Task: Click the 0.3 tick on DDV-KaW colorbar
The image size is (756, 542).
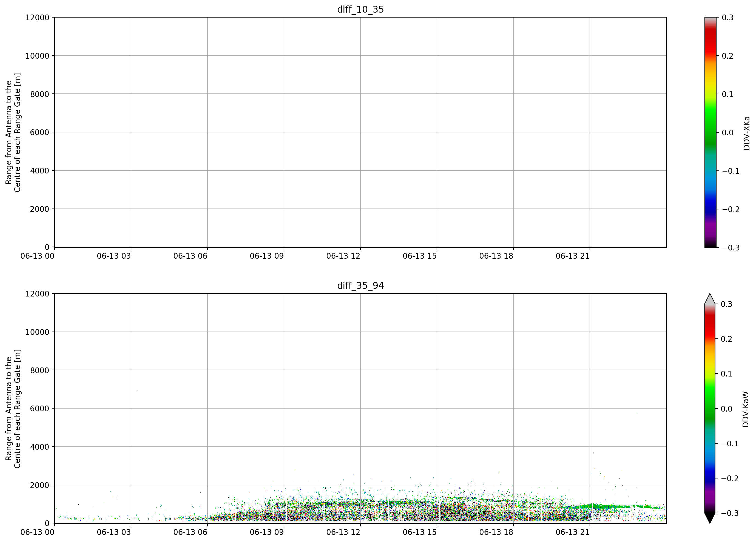Action: point(727,304)
